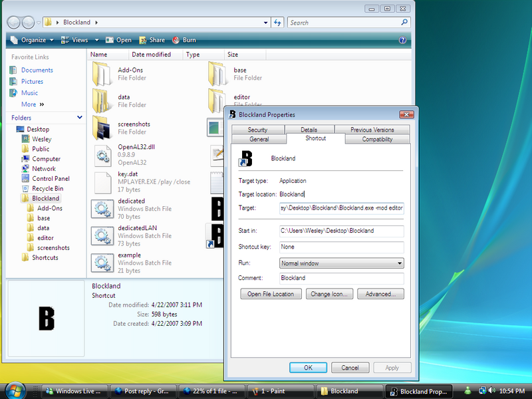Open the Security tab
This screenshot has width=532, height=399.
tap(257, 130)
